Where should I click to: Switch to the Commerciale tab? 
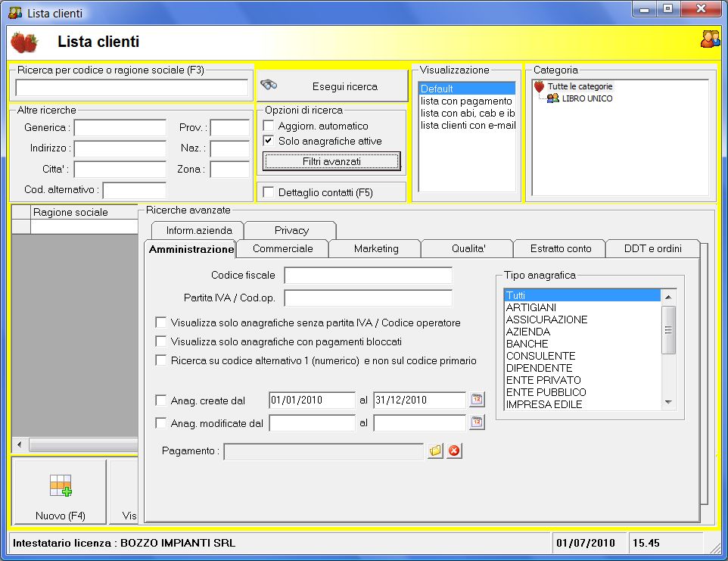click(x=282, y=248)
